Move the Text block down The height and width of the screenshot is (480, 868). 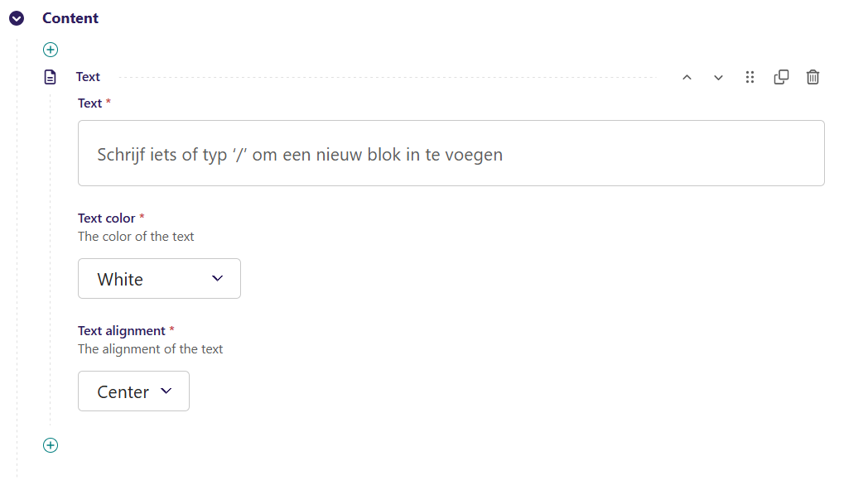point(718,77)
